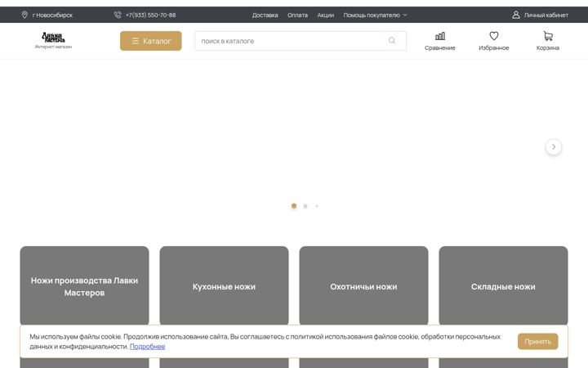The width and height of the screenshot is (588, 368).
Task: Open the Доставка menu item
Action: click(x=265, y=15)
